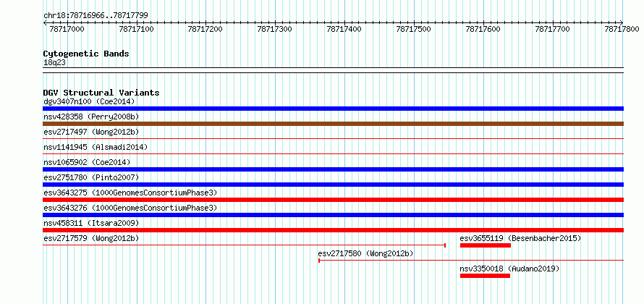Screen dimensions: 644x304
Task: Select the blue dgv3407n100 variant bar
Action: point(333,109)
